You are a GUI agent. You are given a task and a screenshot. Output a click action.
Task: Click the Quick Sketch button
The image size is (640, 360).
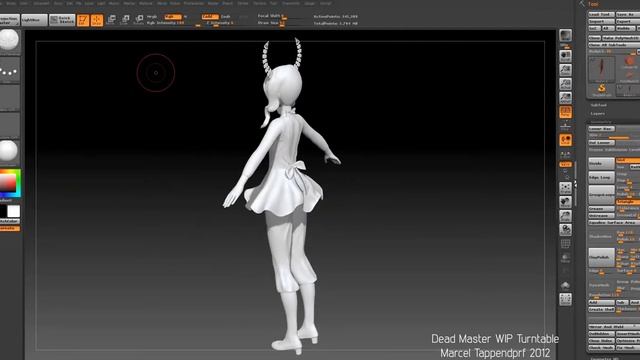[x=62, y=20]
